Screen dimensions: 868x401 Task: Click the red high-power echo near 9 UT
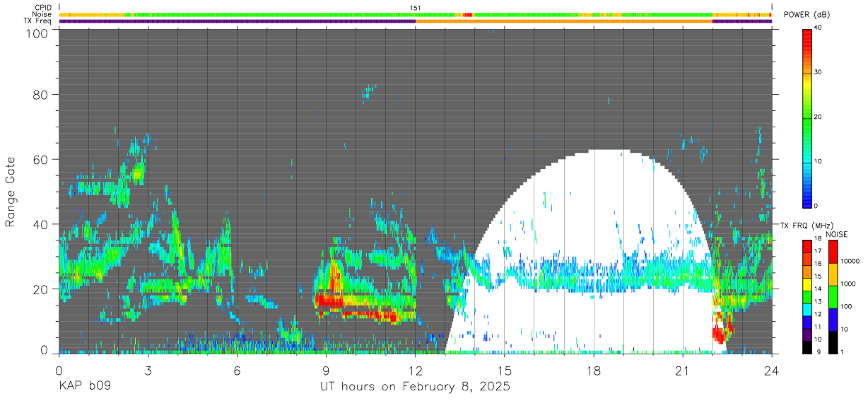(331, 301)
